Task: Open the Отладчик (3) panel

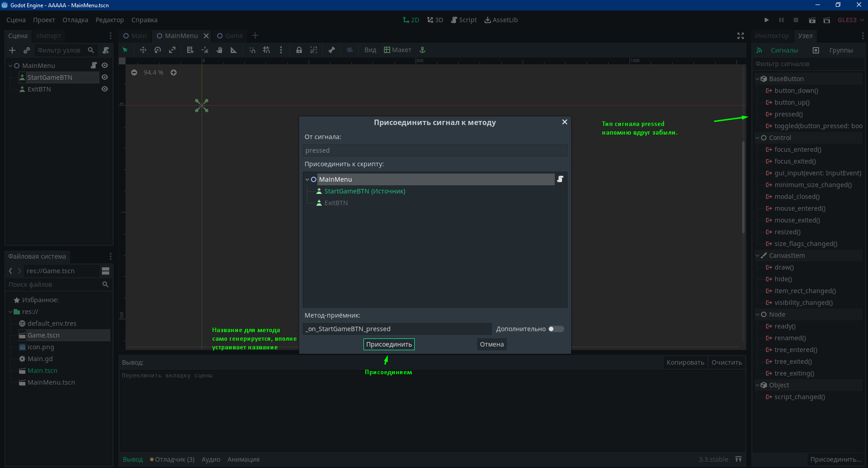Action: (x=172, y=459)
